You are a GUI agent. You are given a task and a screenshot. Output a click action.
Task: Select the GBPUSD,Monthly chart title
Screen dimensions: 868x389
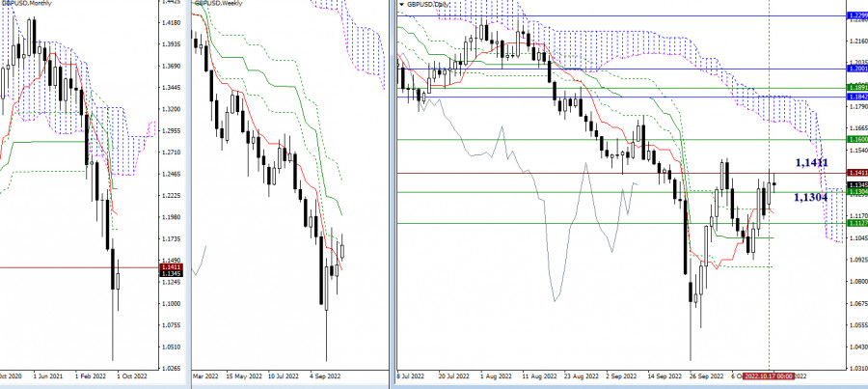[27, 5]
